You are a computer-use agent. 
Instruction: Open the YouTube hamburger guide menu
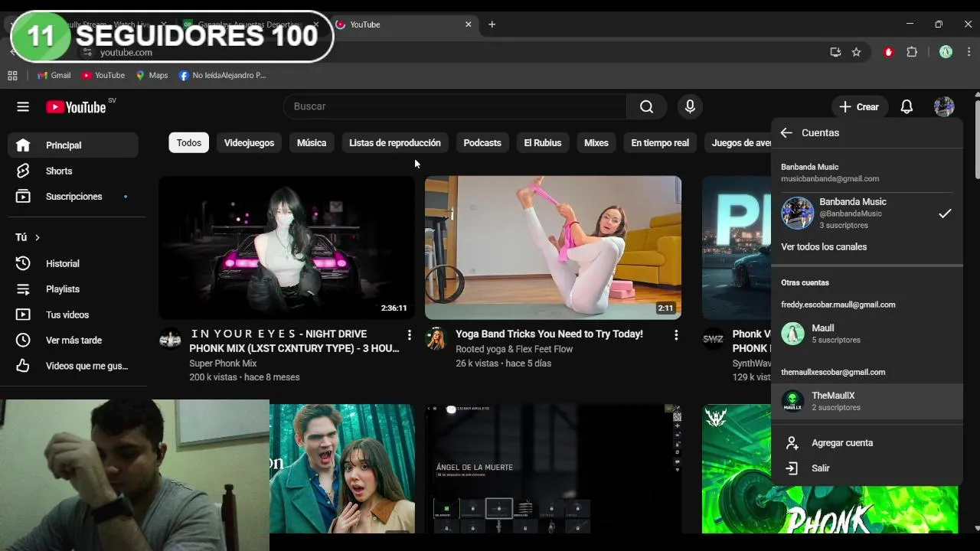23,107
